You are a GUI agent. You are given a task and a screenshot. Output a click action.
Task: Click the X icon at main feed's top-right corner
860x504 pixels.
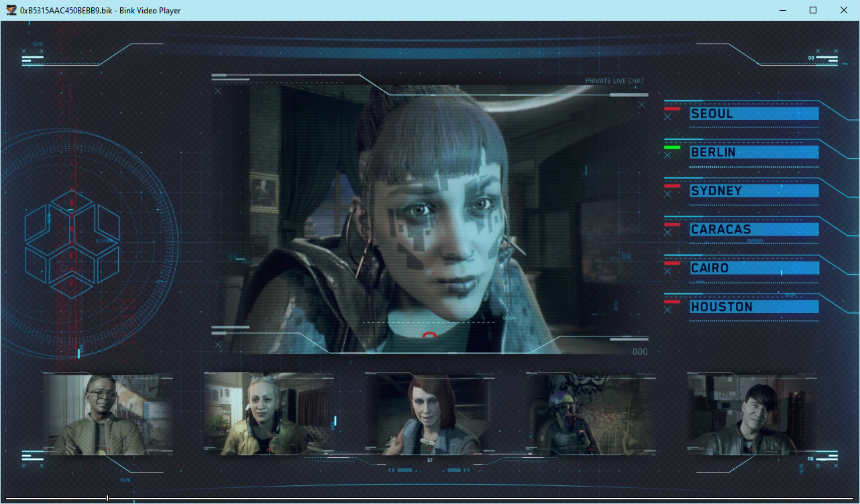coord(641,105)
